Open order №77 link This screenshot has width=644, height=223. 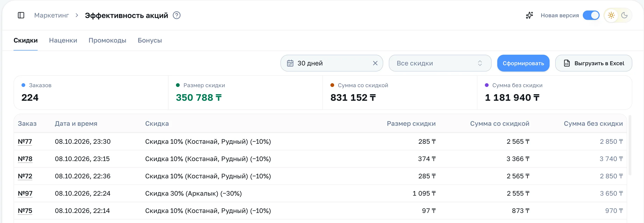25,141
